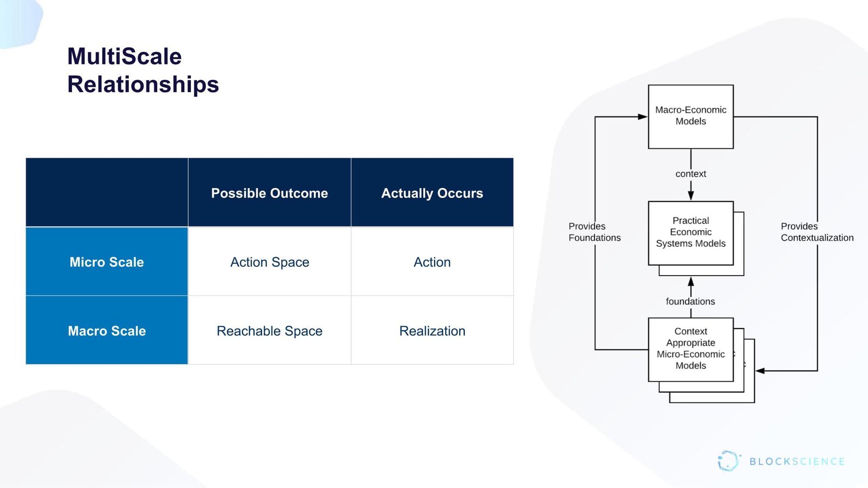Click the Action Space cell
The height and width of the screenshot is (488, 868).
269,261
